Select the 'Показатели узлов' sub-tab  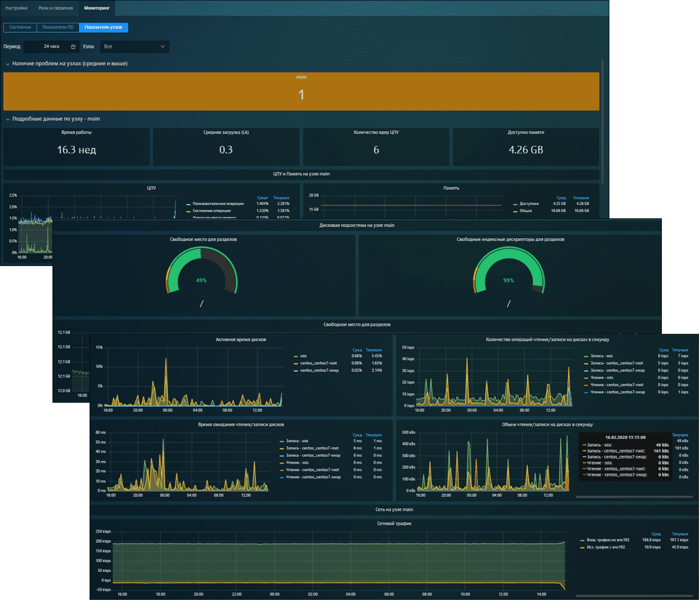point(103,27)
